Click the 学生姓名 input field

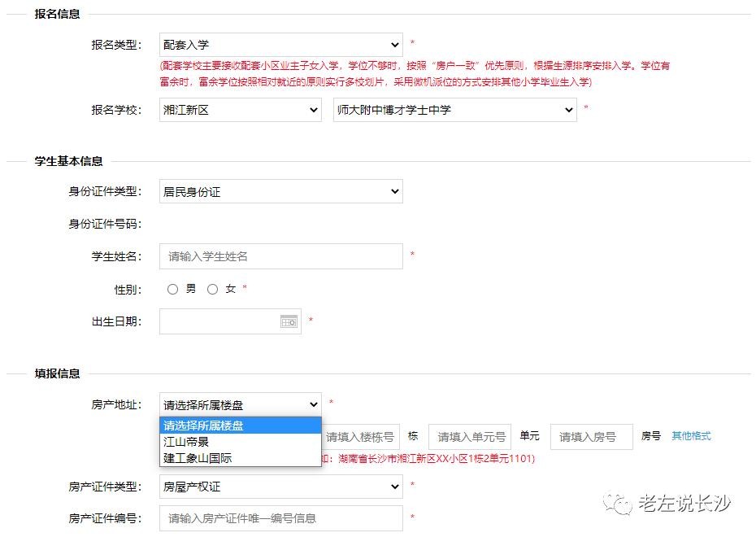tap(281, 256)
